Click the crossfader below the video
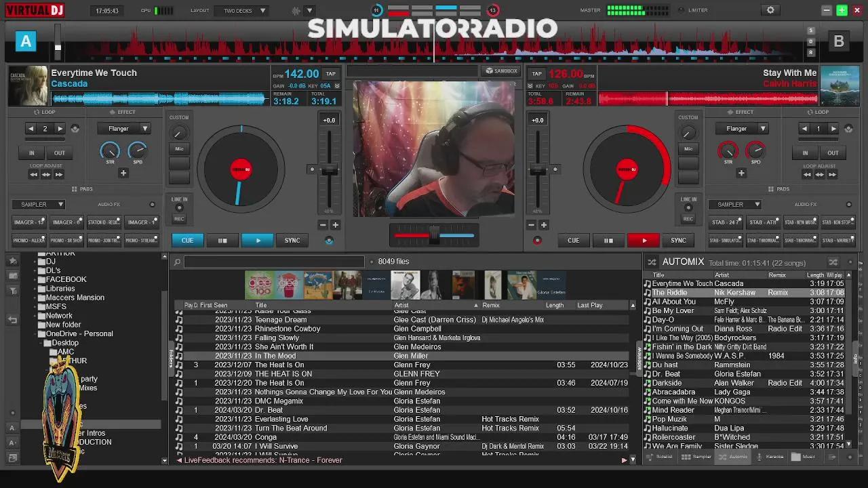868x488 pixels. pyautogui.click(x=434, y=235)
